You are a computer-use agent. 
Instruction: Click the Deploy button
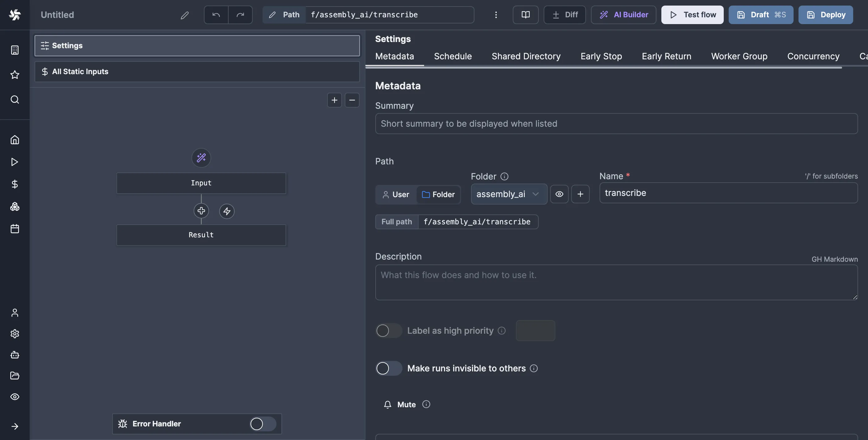pos(826,15)
